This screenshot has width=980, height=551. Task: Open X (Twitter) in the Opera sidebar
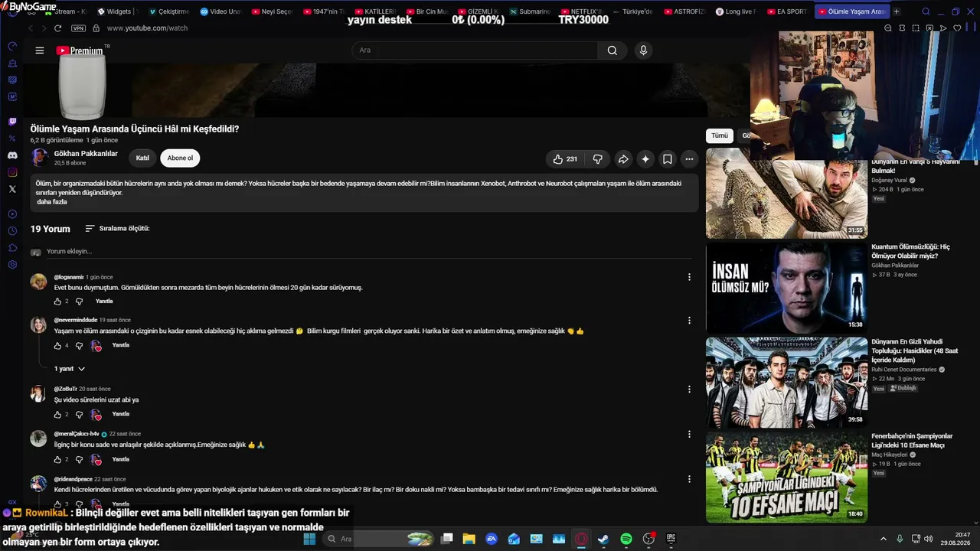pyautogui.click(x=12, y=189)
